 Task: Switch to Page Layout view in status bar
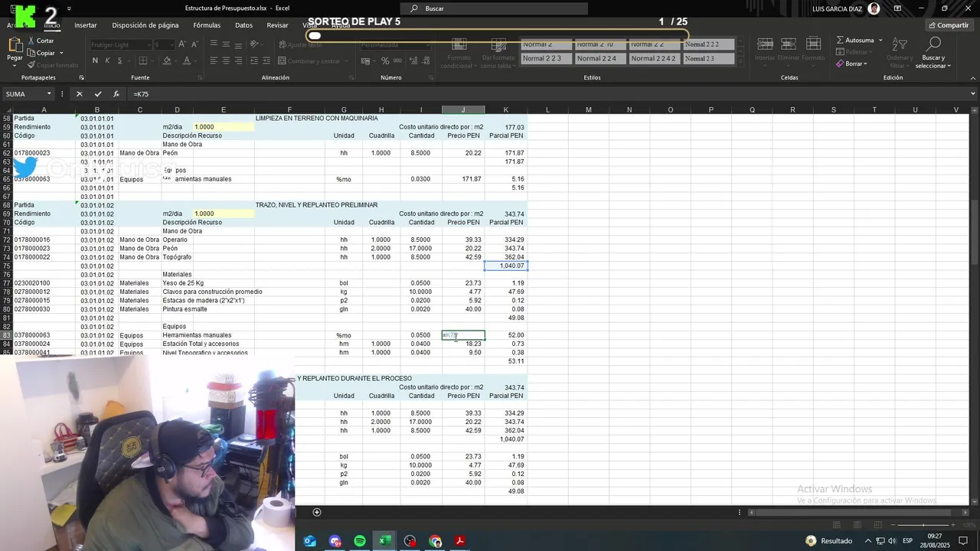pyautogui.click(x=857, y=525)
